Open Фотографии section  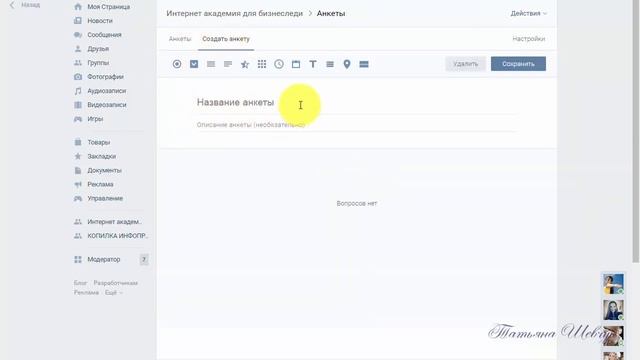[105, 77]
